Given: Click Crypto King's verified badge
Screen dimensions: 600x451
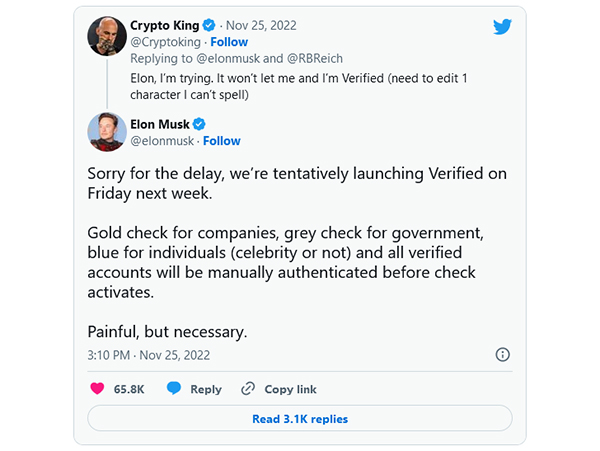Looking at the screenshot, I should tap(209, 25).
